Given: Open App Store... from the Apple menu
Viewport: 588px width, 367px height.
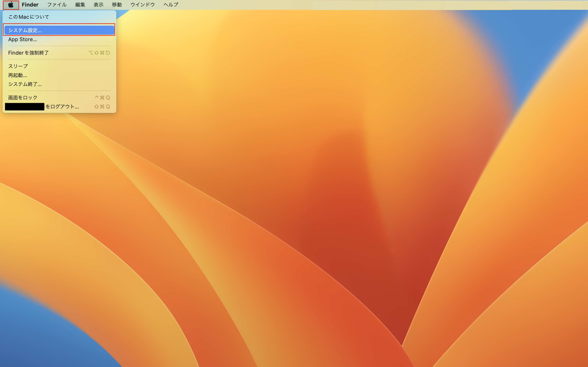Looking at the screenshot, I should click(x=23, y=39).
